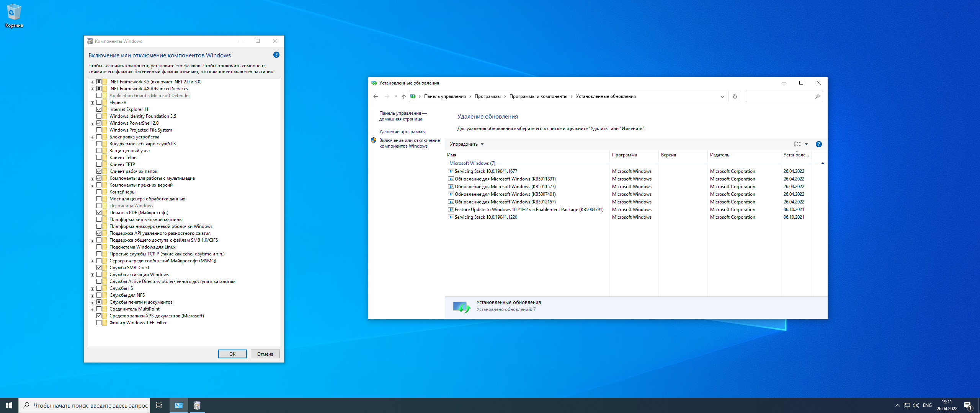Image resolution: width=980 pixels, height=413 pixels.
Task: Toggle Windows PowerShell 2.0 checkbox
Action: coord(99,123)
